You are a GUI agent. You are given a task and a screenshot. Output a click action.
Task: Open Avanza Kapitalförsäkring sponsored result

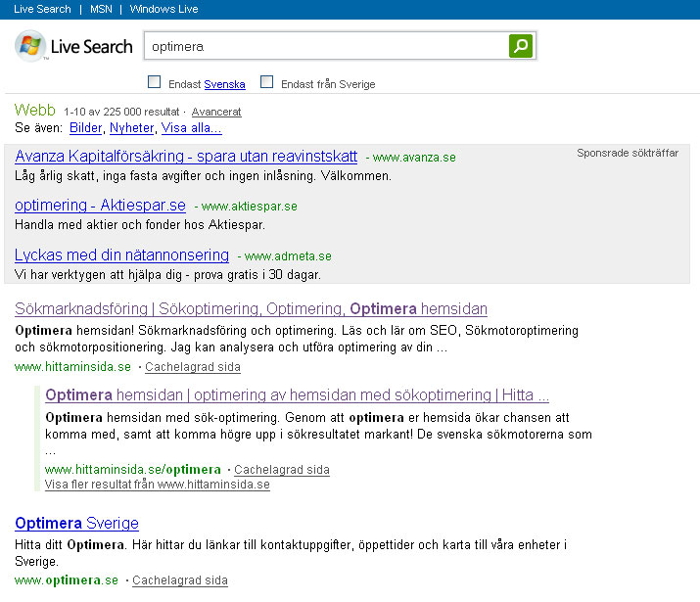[186, 157]
